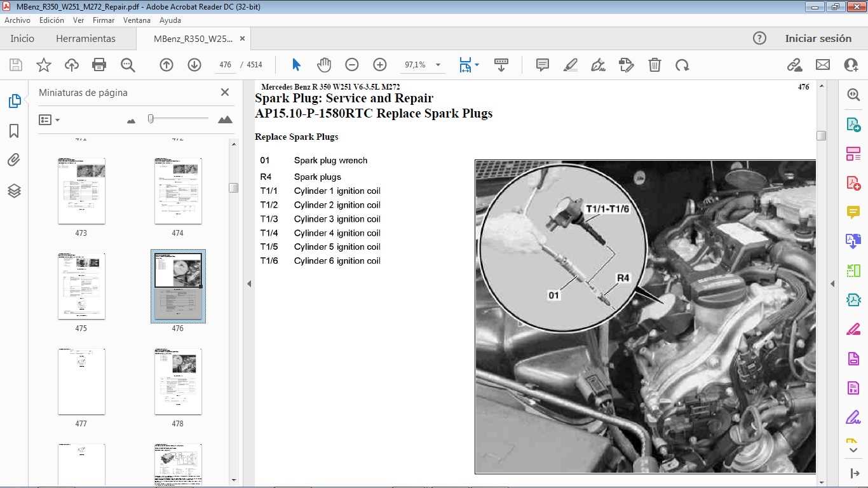
Task: Open zoom search tool in right pane
Action: [853, 95]
